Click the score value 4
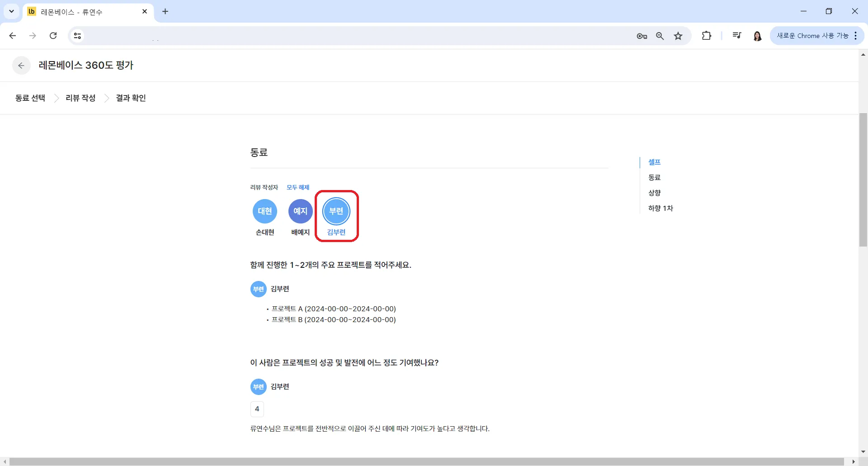 click(257, 409)
